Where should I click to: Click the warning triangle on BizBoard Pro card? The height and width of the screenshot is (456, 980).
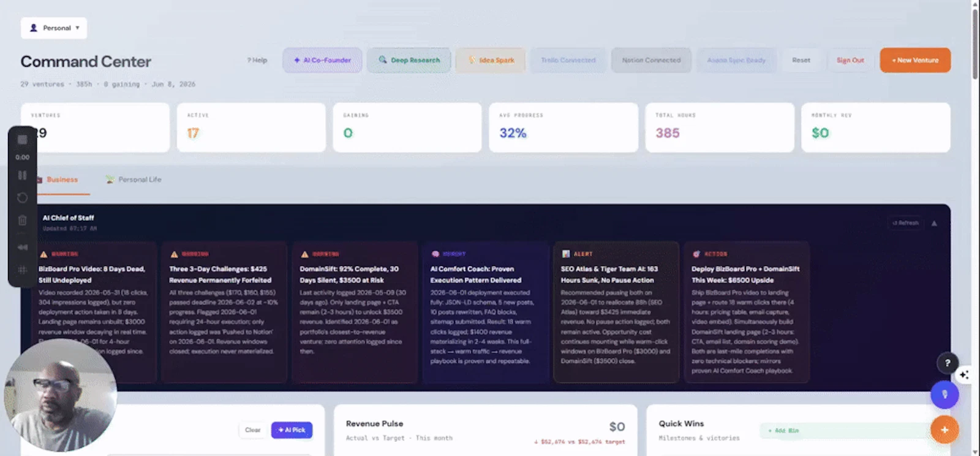[43, 254]
